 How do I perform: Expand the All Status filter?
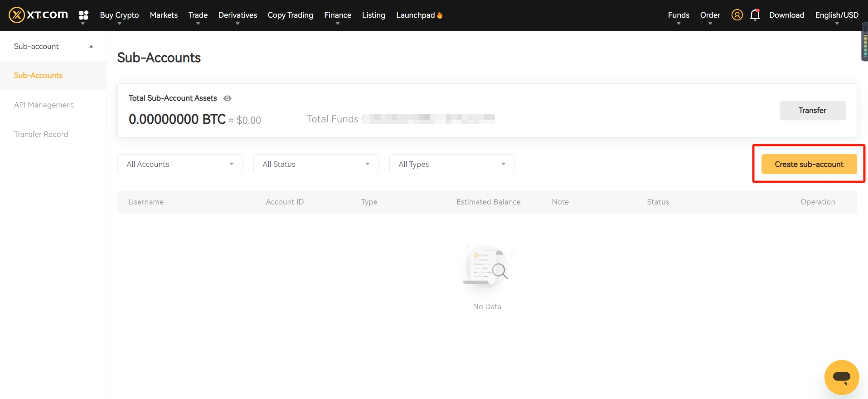pos(315,164)
